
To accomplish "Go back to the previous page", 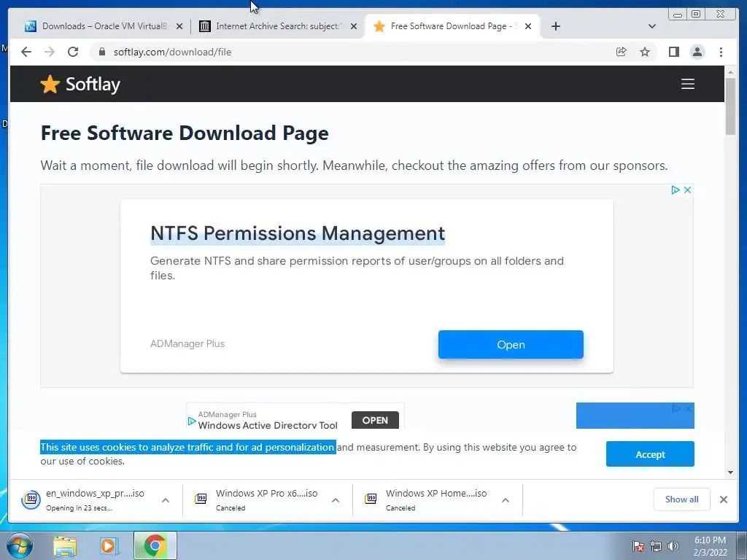I will pyautogui.click(x=26, y=52).
